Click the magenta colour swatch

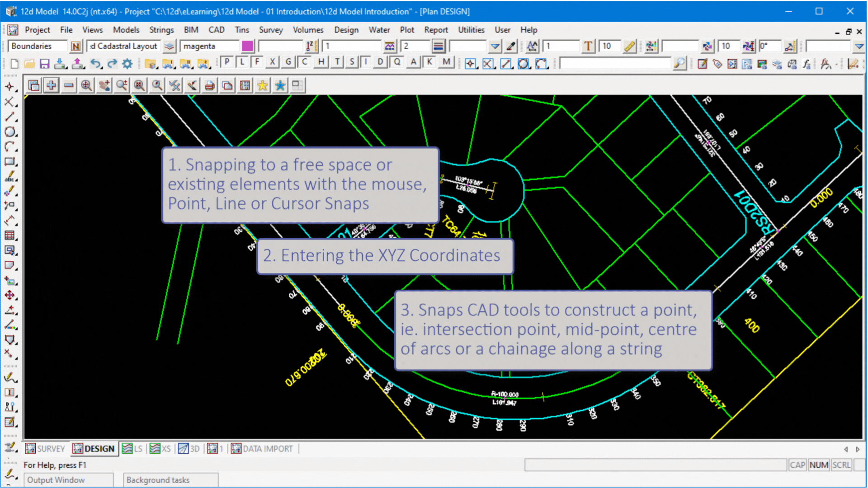click(x=247, y=46)
